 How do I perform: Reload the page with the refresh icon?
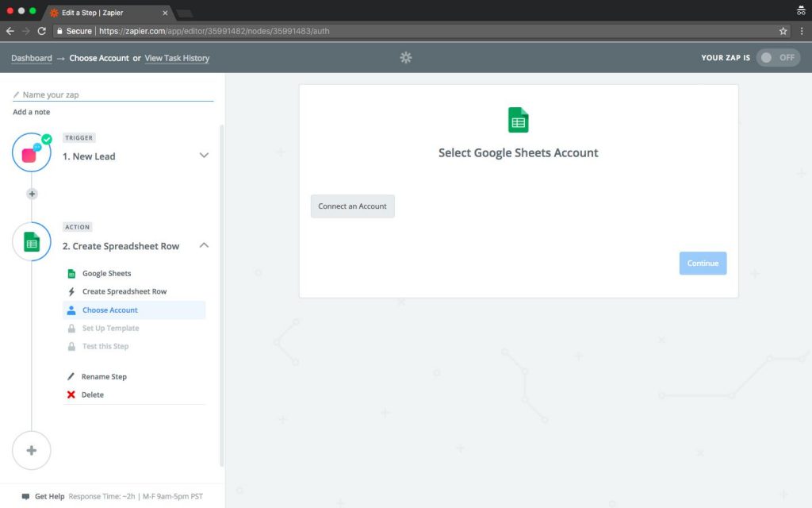(42, 31)
